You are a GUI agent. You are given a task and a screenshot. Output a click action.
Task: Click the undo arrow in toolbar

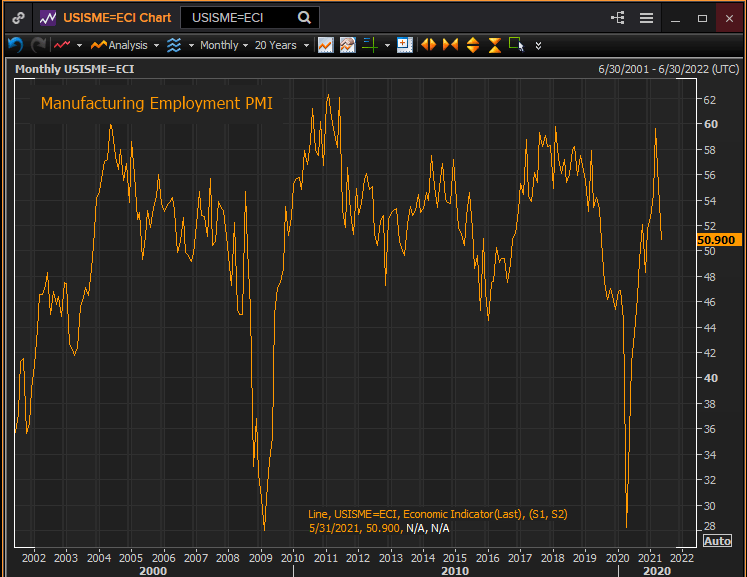[x=15, y=45]
